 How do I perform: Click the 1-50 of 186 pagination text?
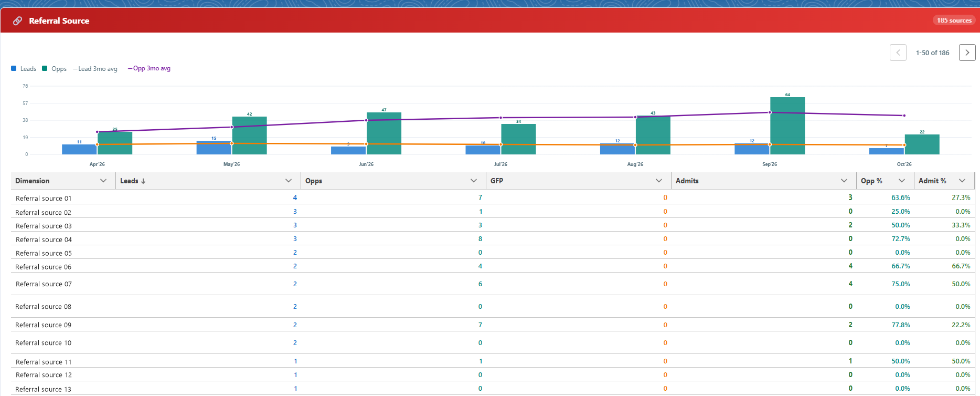(932, 53)
